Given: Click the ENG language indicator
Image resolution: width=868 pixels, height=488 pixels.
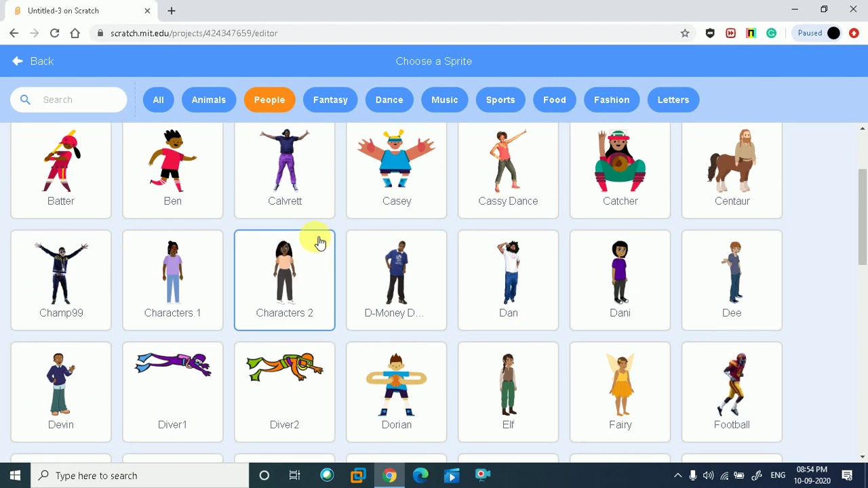Looking at the screenshot, I should click(x=778, y=475).
